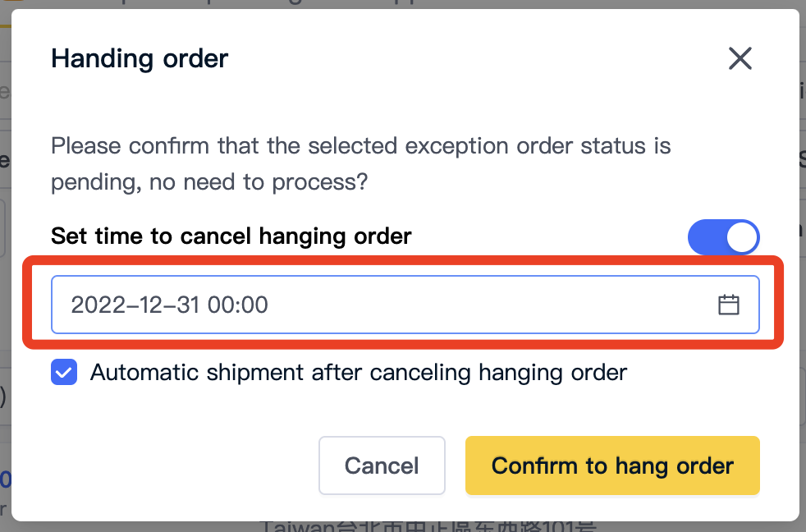
Task: Disable the set cancel time switch
Action: click(x=724, y=237)
